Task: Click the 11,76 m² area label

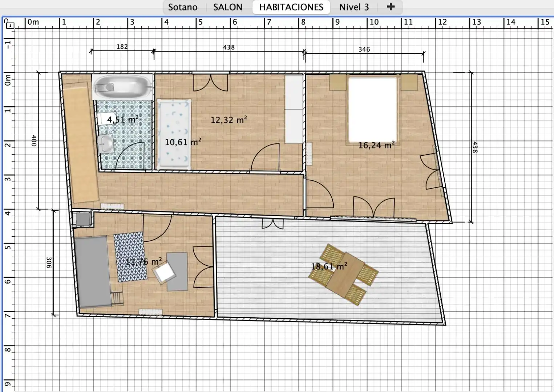Action: (144, 262)
